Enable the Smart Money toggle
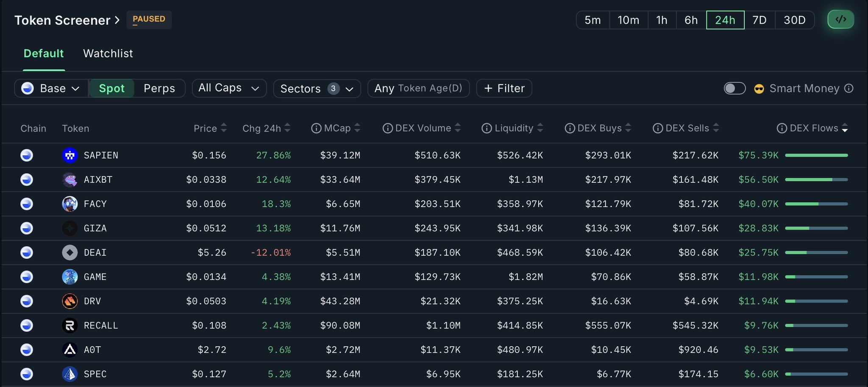Image resolution: width=868 pixels, height=387 pixels. point(734,88)
